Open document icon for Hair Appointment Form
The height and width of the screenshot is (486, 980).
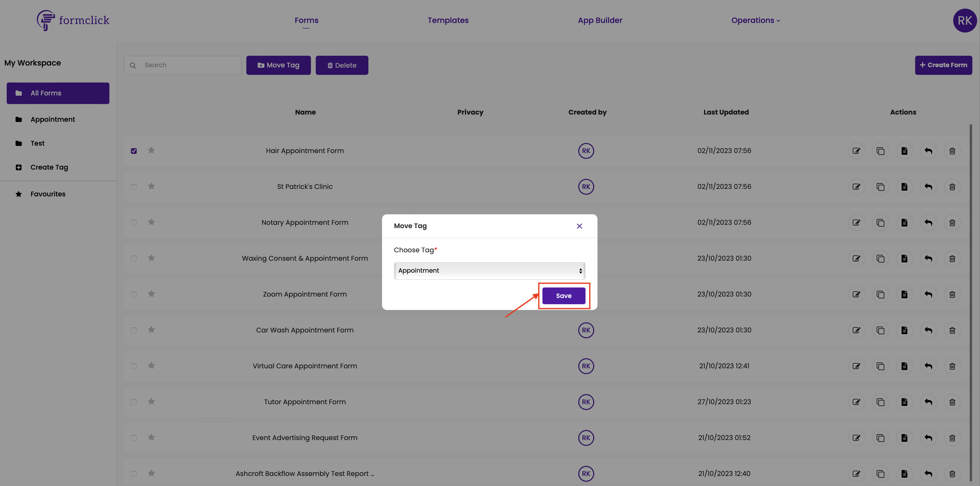click(904, 151)
